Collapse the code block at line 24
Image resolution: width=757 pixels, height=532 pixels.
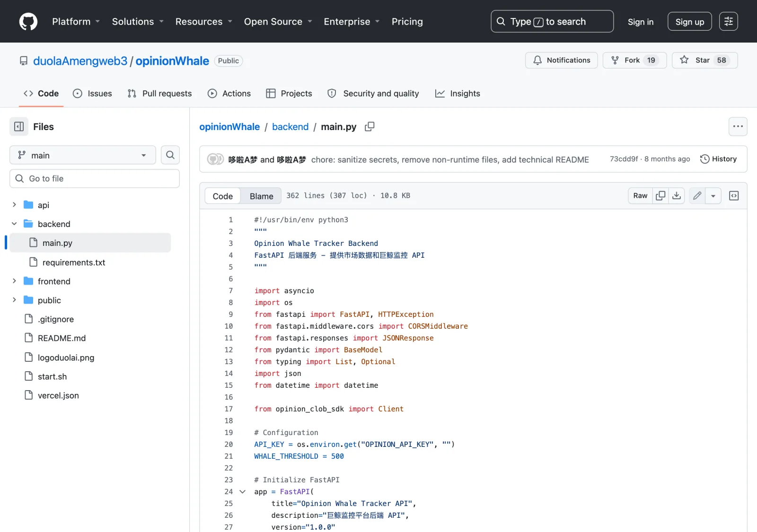[242, 492]
